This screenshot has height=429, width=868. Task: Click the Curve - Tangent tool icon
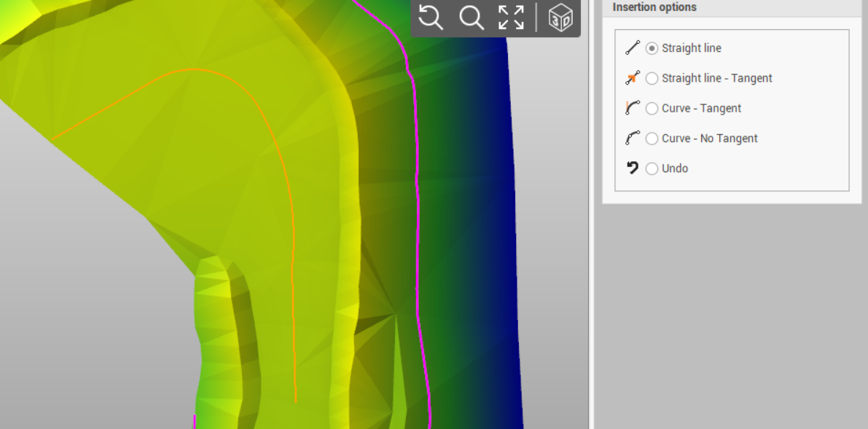[x=633, y=108]
